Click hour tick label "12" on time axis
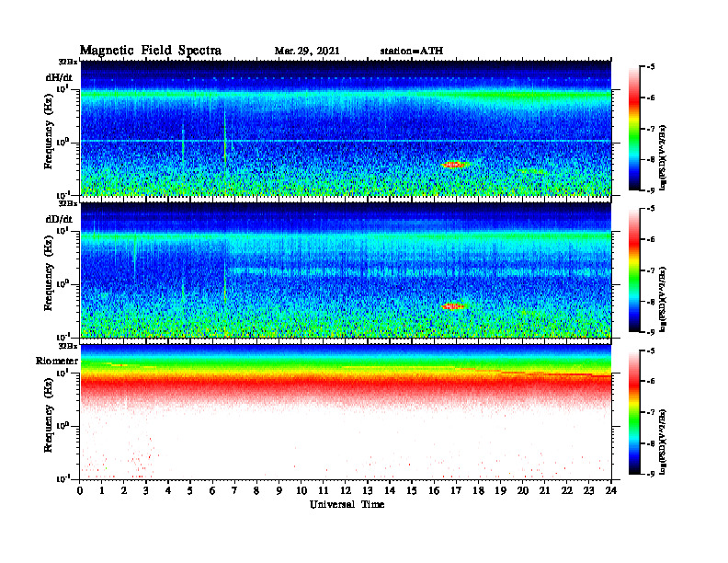Viewport: 728px width, 563px height. (x=346, y=490)
